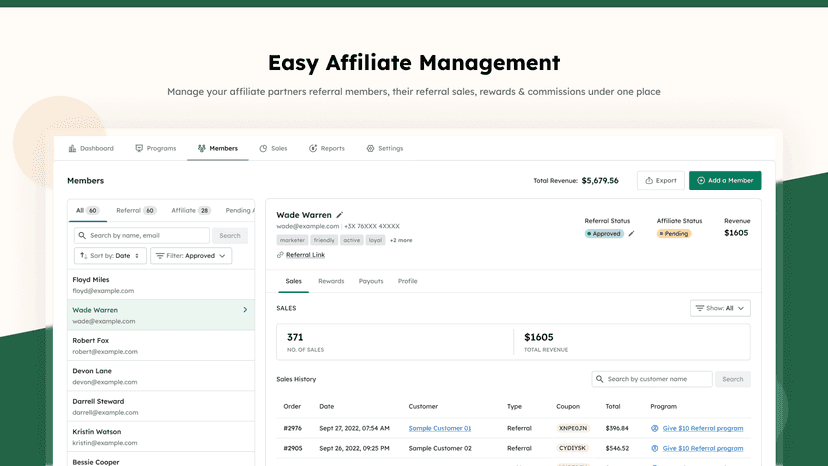Show All 60 members filter tab

click(87, 210)
